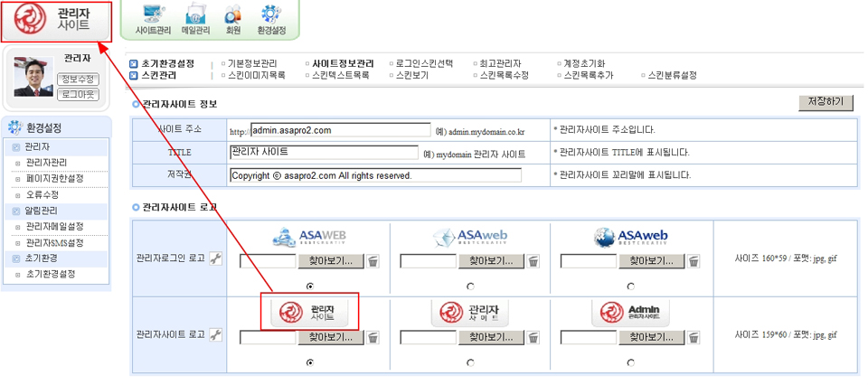Click wrench icon next to 관리자로그인 로고
The height and width of the screenshot is (385, 868).
point(215,259)
